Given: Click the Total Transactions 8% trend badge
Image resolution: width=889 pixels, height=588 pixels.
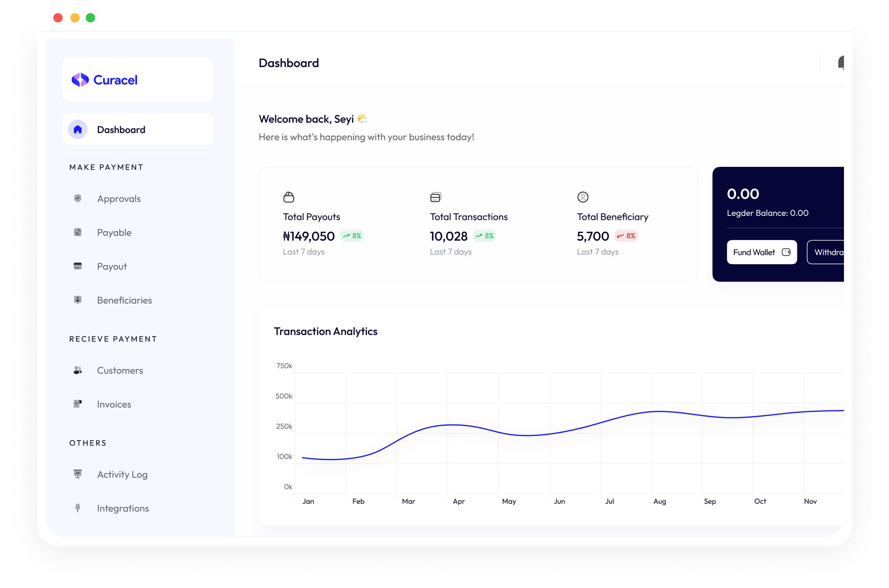Looking at the screenshot, I should [x=485, y=236].
